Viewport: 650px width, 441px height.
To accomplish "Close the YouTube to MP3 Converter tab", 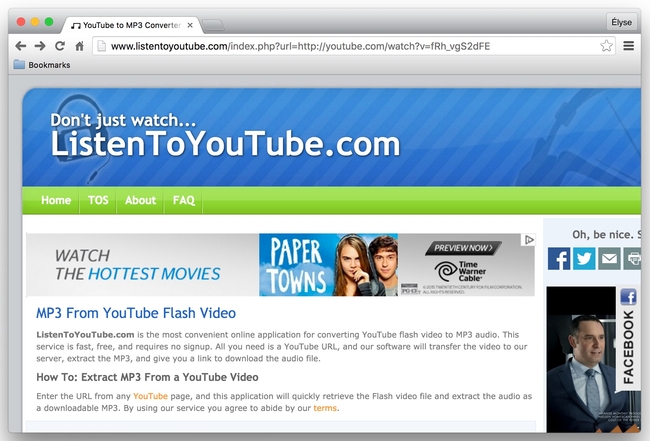I will coord(190,25).
